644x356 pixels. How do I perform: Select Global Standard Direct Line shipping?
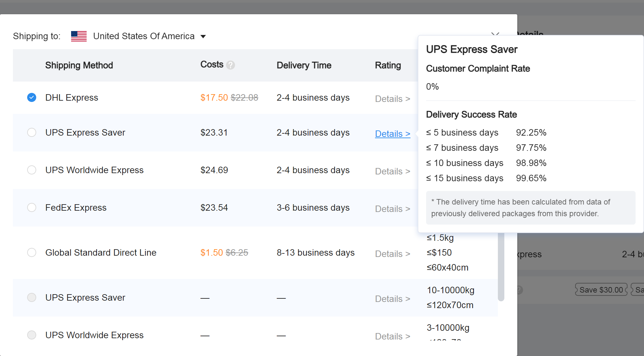point(32,252)
